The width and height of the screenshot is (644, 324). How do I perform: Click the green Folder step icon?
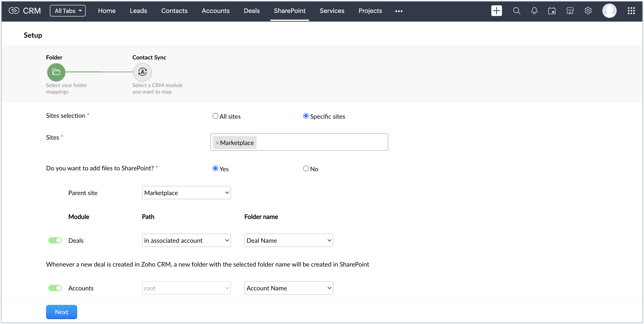[56, 72]
